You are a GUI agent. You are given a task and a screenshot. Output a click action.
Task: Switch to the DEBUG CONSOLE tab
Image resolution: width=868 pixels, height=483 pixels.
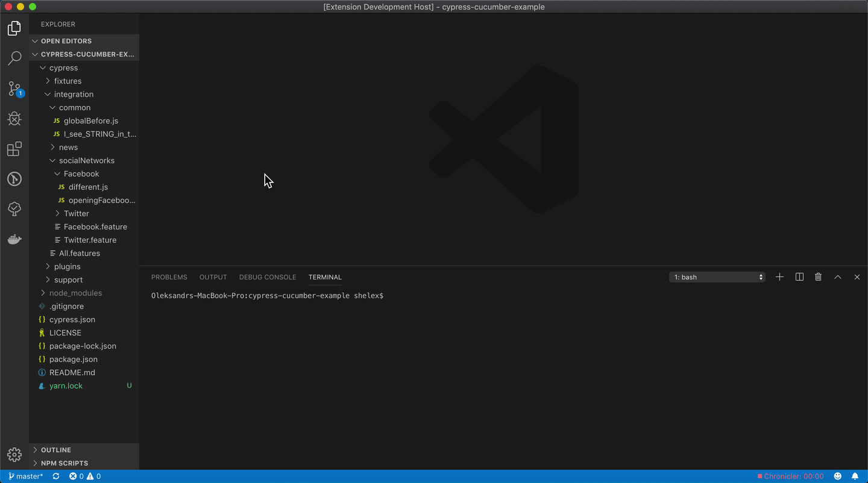[x=268, y=277]
